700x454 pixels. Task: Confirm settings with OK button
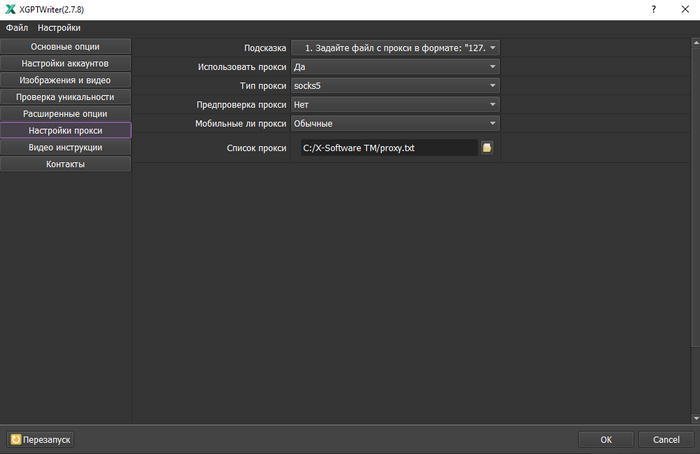tap(606, 440)
